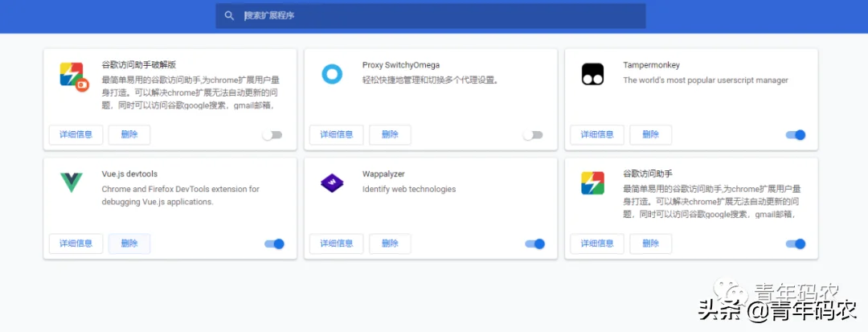This screenshot has width=868, height=332.
Task: Click the 谷歌访问助手破解版 extension icon
Action: tap(73, 76)
